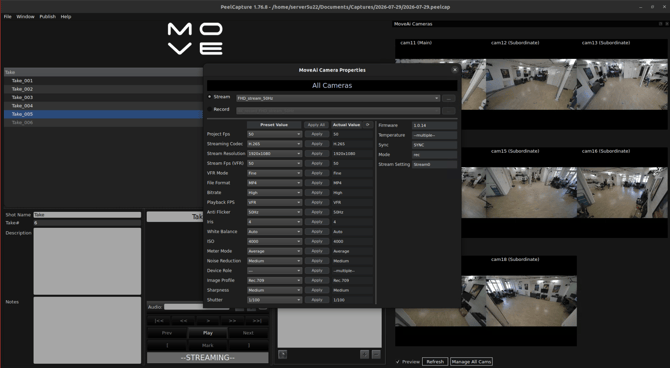This screenshot has width=670, height=368.
Task: Click the Firmware value 1.0.14 field
Action: (x=434, y=126)
